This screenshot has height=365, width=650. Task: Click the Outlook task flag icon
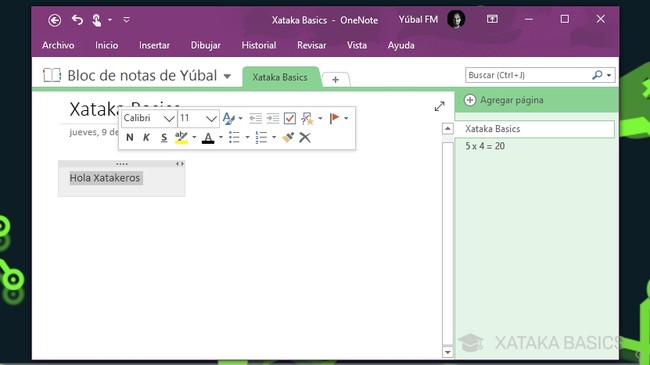pyautogui.click(x=334, y=119)
